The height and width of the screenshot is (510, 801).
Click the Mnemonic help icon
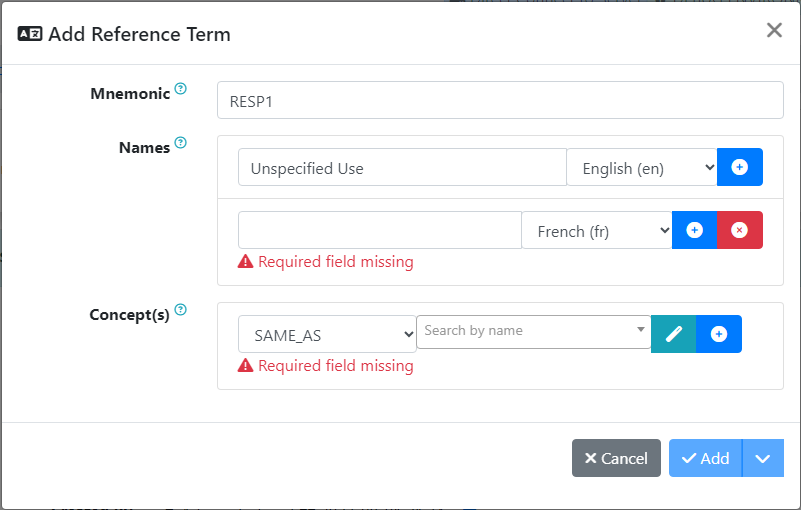point(181,89)
